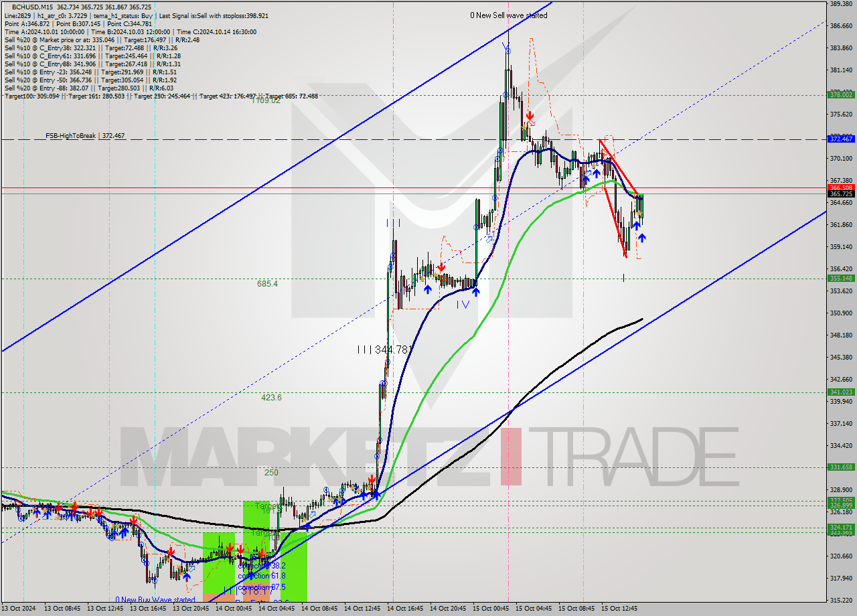Click the black 365.725 current price tag

point(841,194)
